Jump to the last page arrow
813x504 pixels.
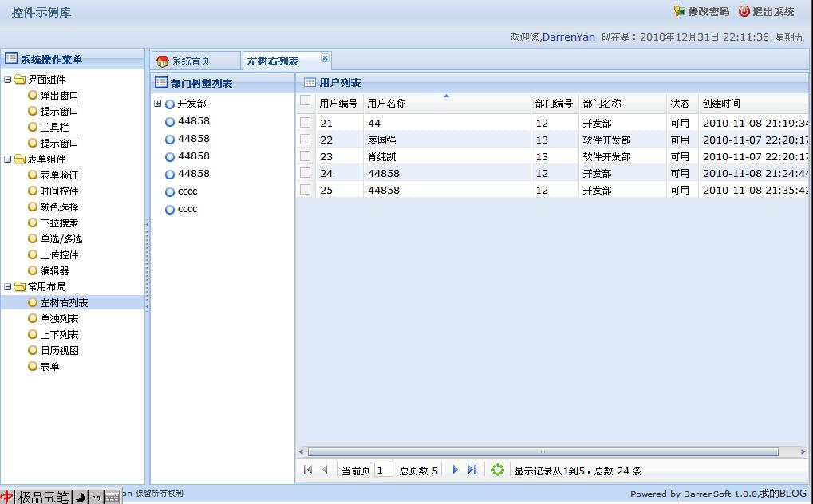[x=472, y=471]
